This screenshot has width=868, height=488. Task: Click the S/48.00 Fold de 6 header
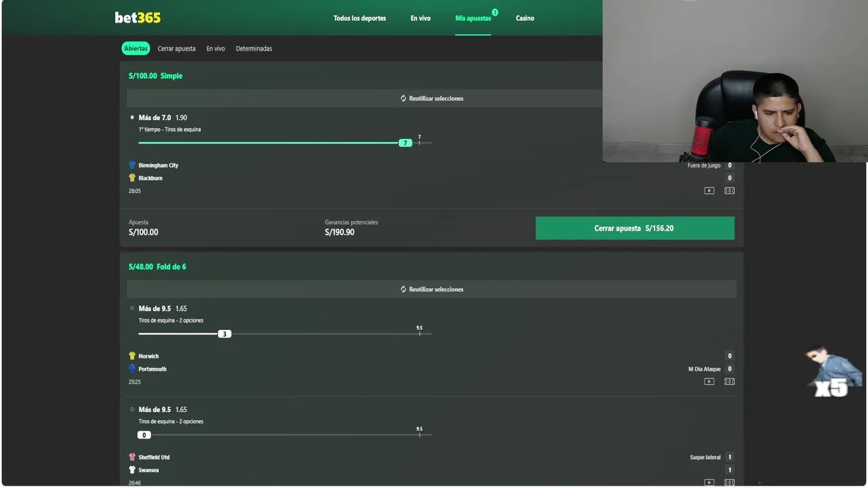coord(157,267)
